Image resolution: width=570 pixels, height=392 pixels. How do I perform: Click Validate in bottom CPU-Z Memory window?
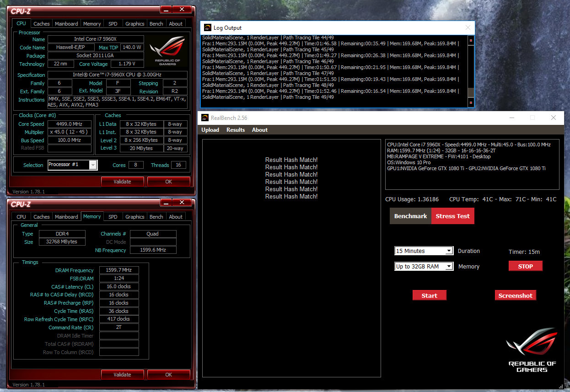click(x=123, y=375)
